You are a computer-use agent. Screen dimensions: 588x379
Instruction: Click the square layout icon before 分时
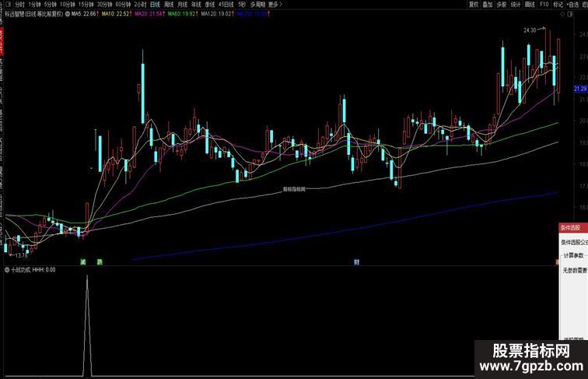[9, 5]
